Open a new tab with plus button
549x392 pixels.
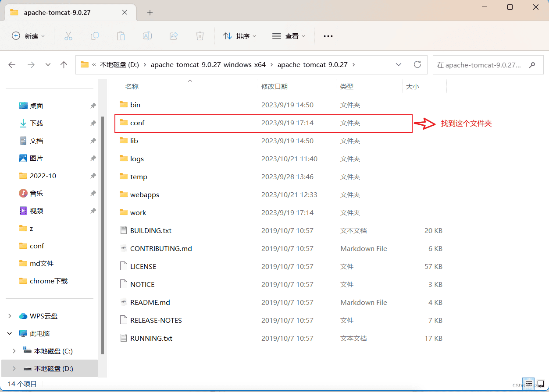point(150,13)
